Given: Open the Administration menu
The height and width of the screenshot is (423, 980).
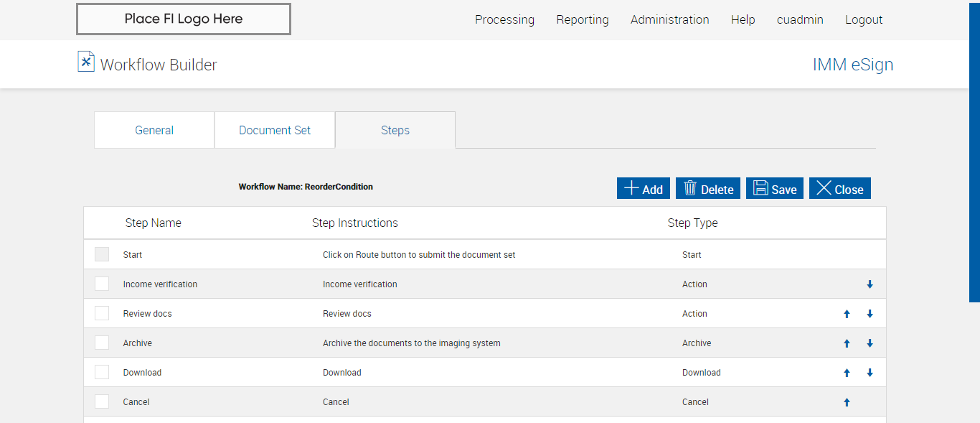Looking at the screenshot, I should click(669, 19).
